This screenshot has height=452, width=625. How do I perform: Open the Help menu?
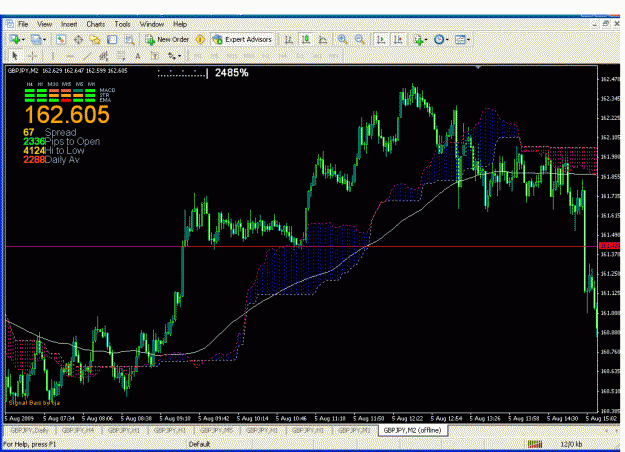click(180, 24)
